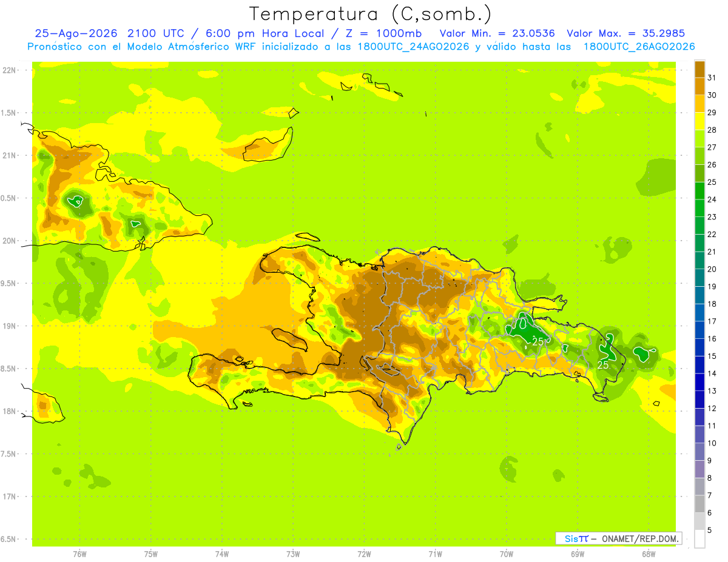
Task: Click the "Temperatura (C,somb.)" map title
Action: tap(371, 14)
